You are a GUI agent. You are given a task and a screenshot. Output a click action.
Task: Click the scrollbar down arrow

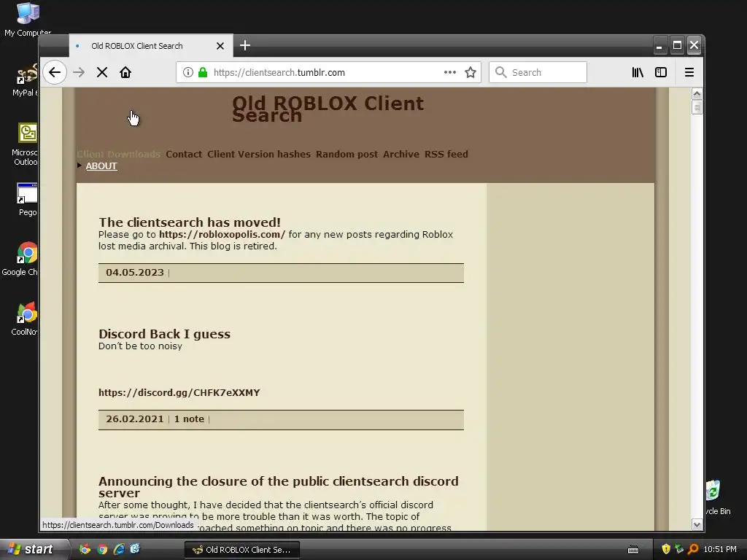[x=697, y=525]
